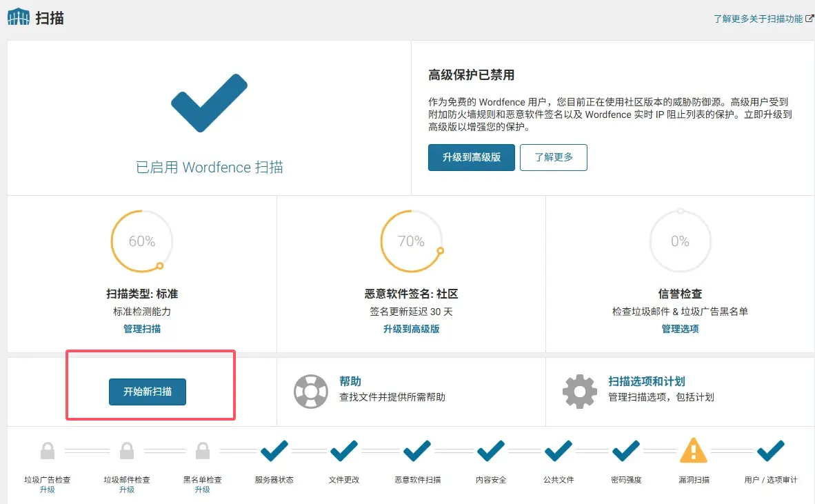Click the external link icon beside 了解更多关于扫描功能
This screenshot has width=815, height=504.
tap(809, 18)
